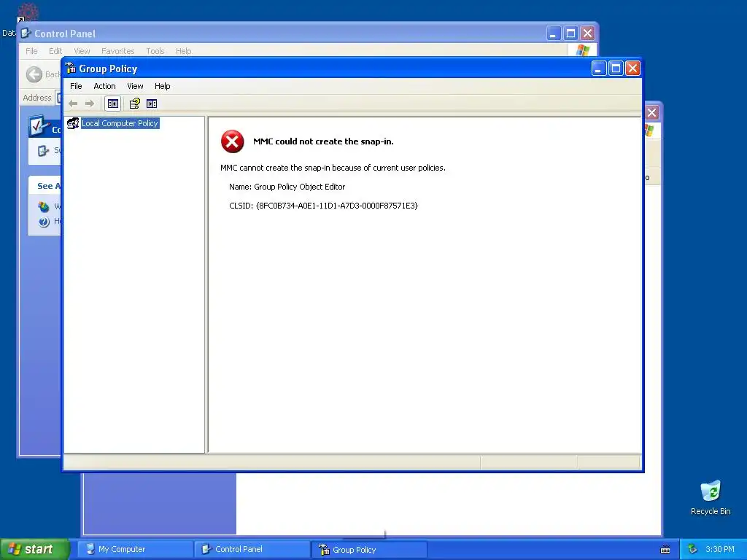Screen dimensions: 747x560
Task: Click the Start button
Action: click(34, 549)
